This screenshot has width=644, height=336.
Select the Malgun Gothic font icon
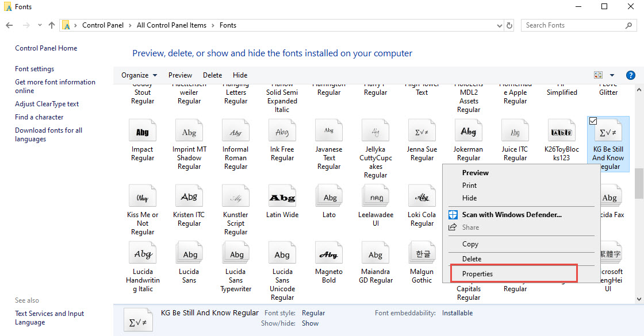(421, 254)
